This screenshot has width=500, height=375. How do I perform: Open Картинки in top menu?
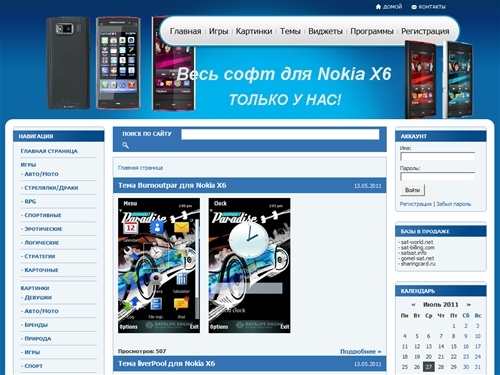pyautogui.click(x=254, y=31)
